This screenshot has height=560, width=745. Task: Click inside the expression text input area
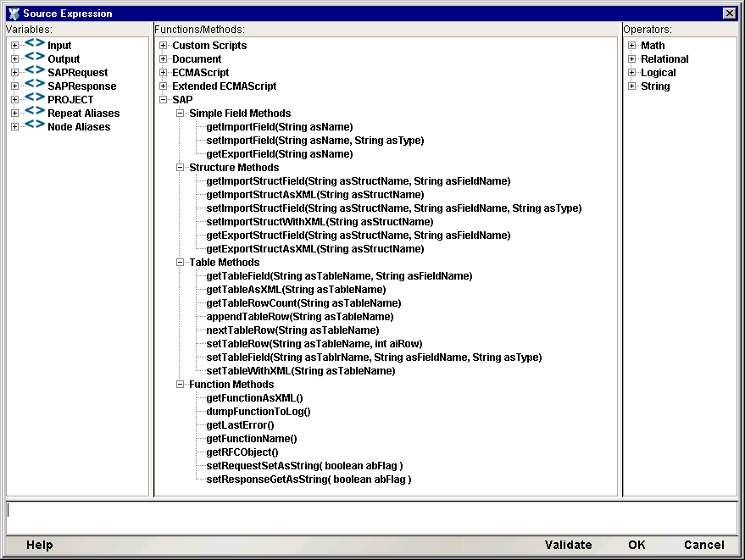point(371,518)
